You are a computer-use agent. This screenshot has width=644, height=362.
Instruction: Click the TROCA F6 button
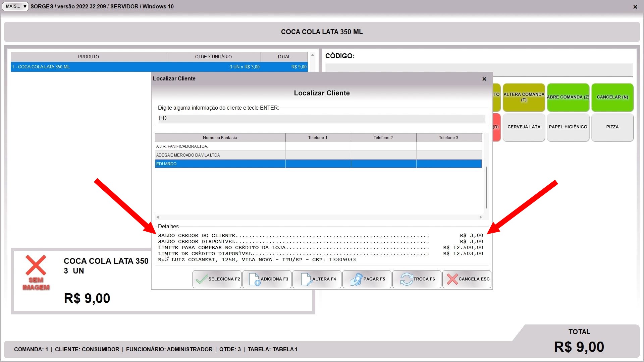click(417, 279)
